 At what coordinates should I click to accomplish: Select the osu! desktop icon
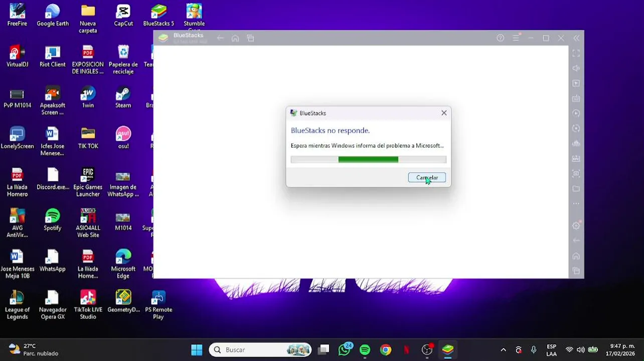pos(123,138)
